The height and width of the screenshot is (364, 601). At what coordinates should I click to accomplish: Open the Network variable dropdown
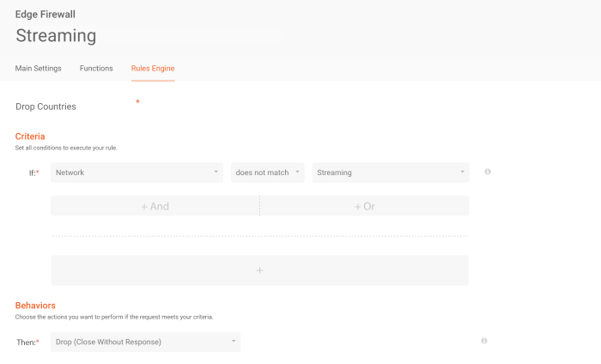[x=137, y=173]
